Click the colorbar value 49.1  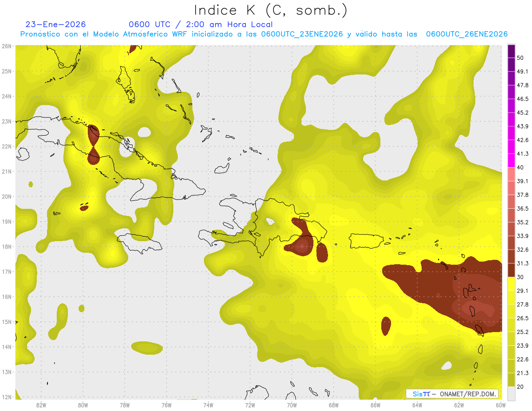(x=523, y=71)
